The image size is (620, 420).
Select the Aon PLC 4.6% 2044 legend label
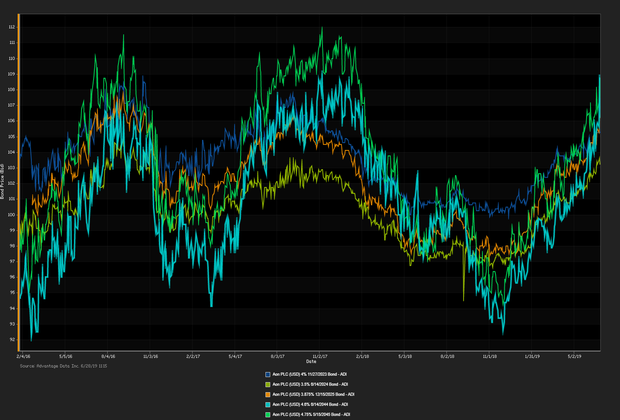click(x=310, y=405)
